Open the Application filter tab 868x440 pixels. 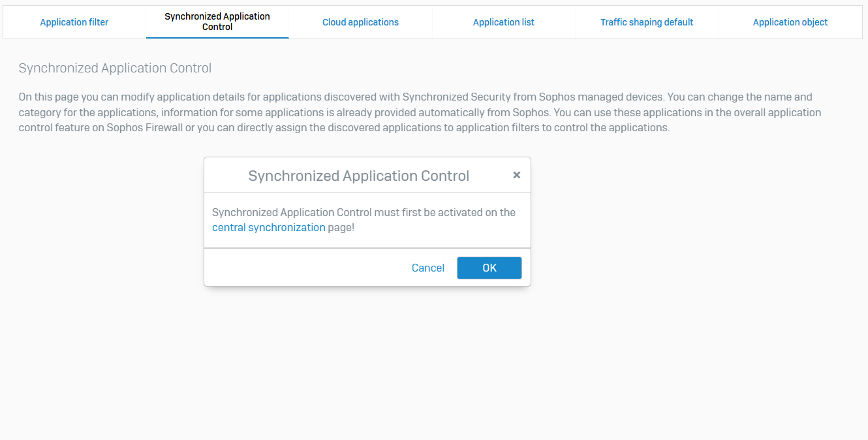74,22
